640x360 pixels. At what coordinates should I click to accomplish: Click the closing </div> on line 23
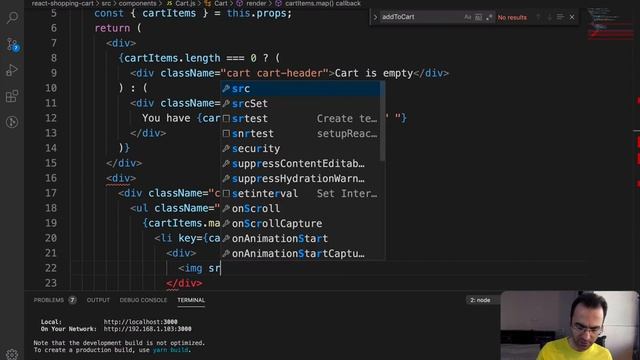pyautogui.click(x=184, y=283)
